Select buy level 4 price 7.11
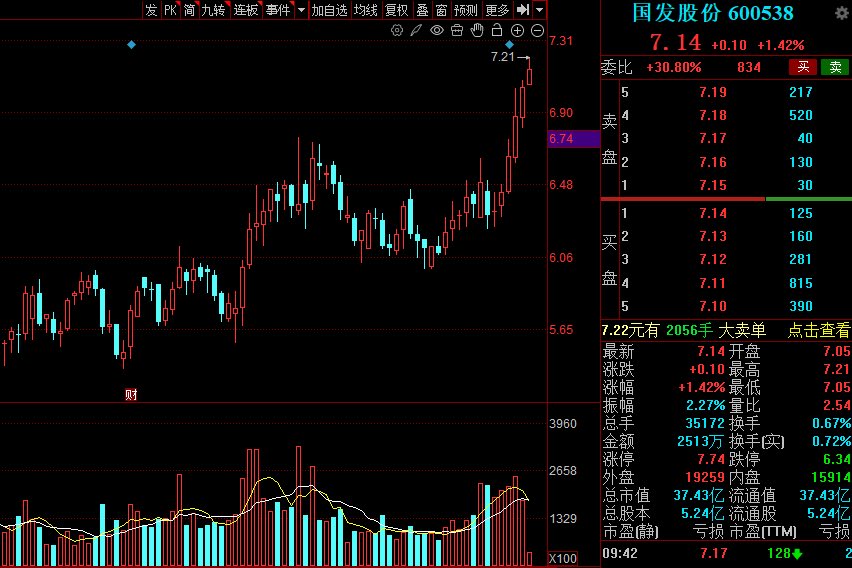Screen dimensions: 852x568 712,283
